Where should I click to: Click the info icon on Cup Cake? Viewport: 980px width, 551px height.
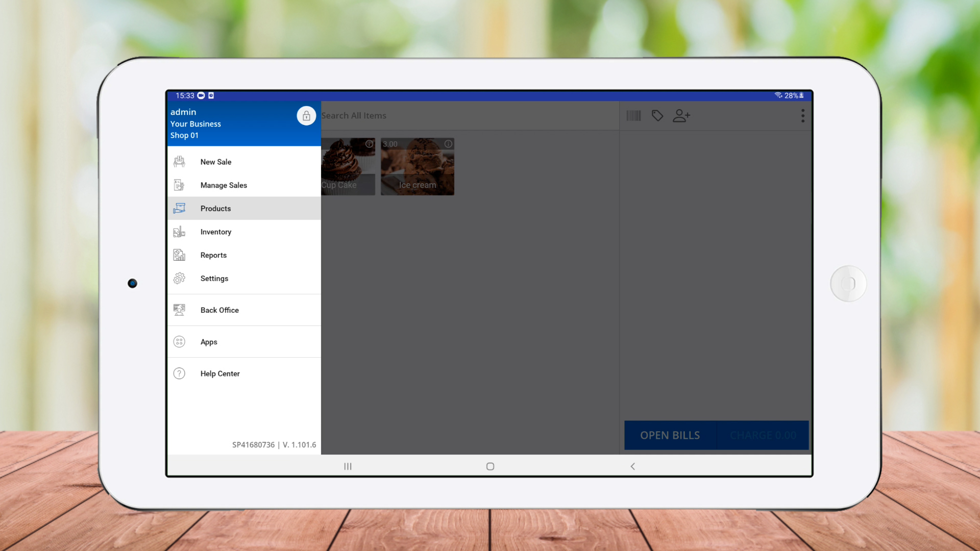click(x=369, y=144)
